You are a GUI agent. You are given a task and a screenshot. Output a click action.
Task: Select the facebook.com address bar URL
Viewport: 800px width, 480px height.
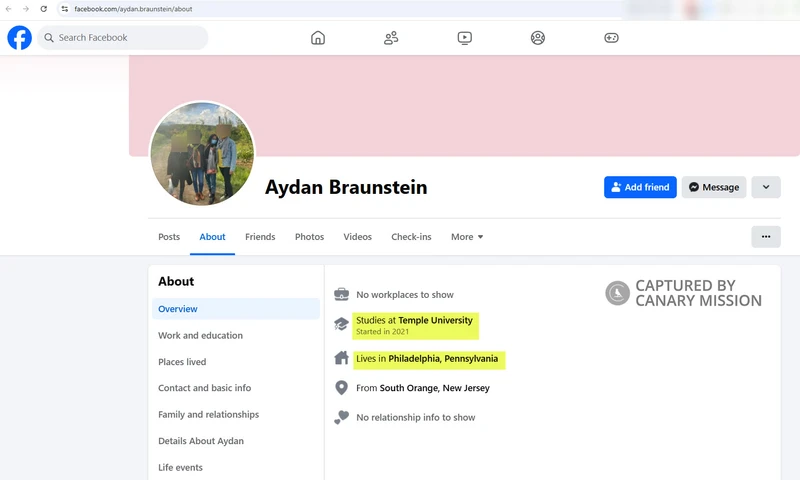[x=133, y=9]
